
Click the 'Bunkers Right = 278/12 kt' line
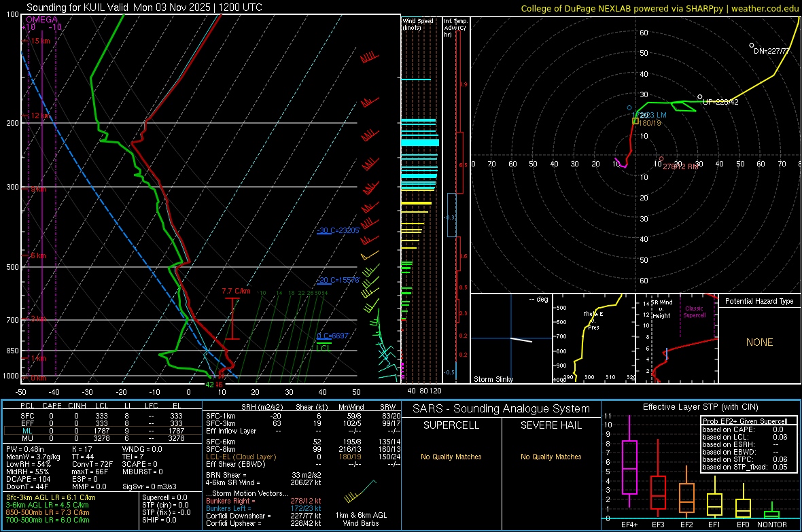(264, 501)
